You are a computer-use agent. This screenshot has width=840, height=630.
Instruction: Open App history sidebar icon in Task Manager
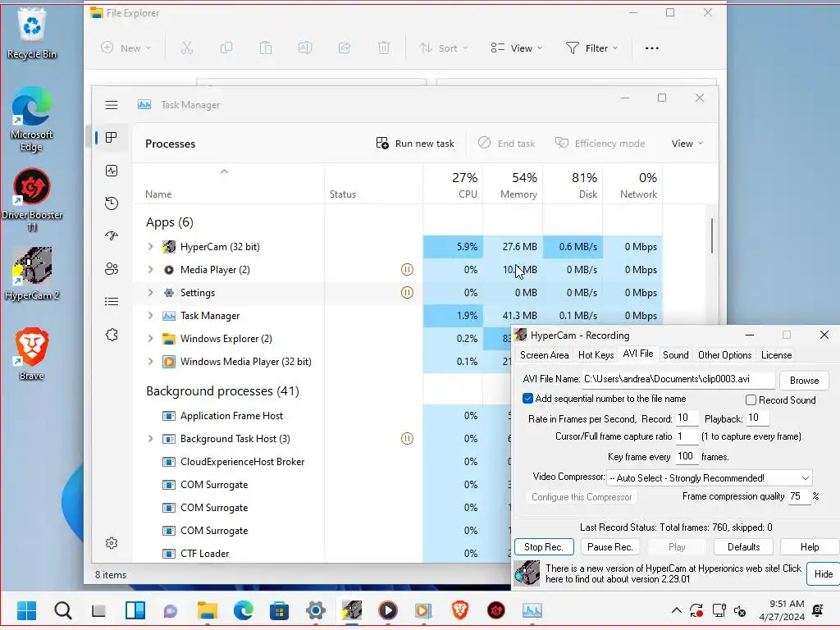pyautogui.click(x=112, y=203)
